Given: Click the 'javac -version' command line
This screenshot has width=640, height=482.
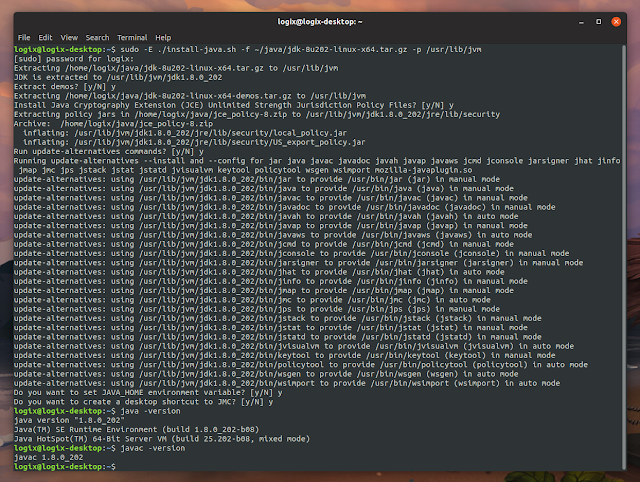Looking at the screenshot, I should click(x=100, y=448).
